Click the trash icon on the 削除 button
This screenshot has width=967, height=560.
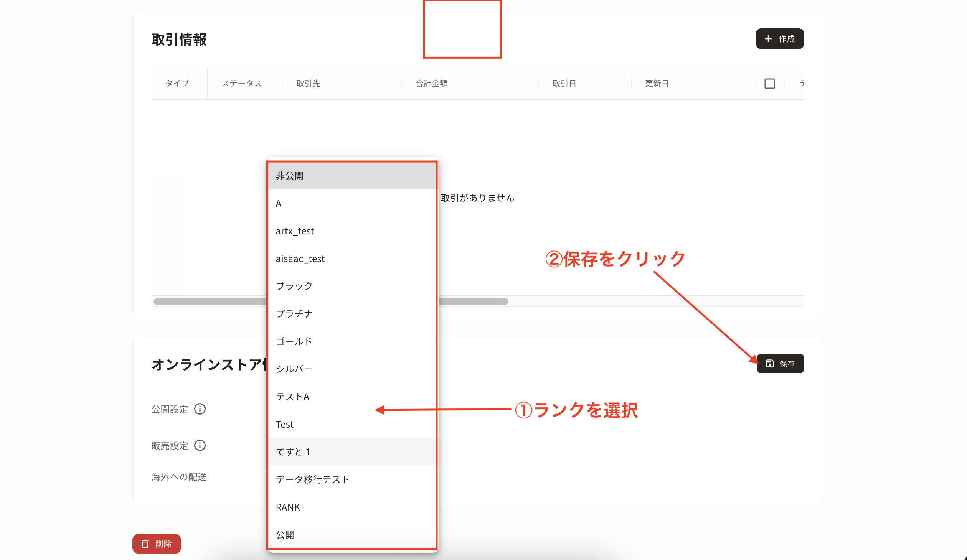point(145,544)
